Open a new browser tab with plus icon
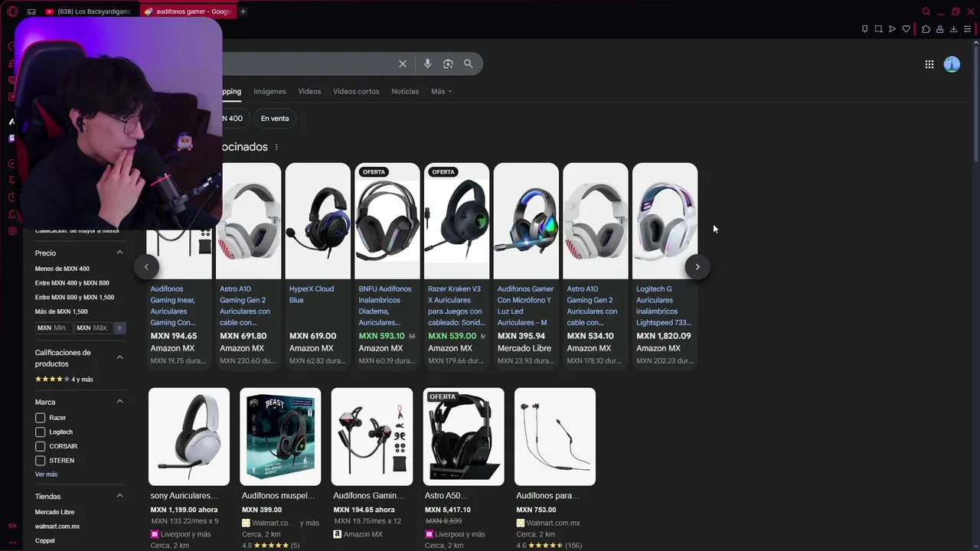The width and height of the screenshot is (980, 551). pyautogui.click(x=243, y=11)
